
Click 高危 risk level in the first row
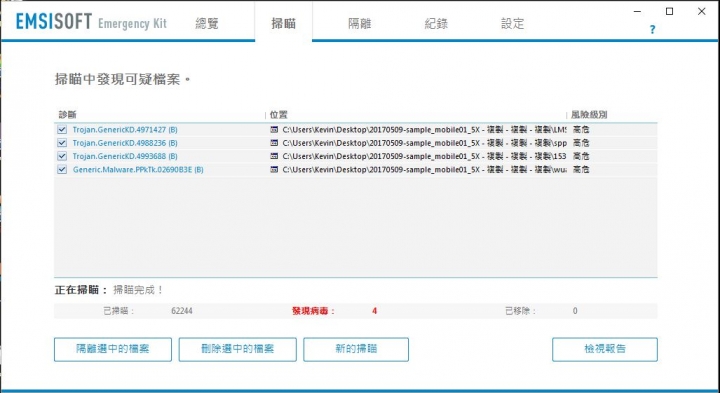[x=581, y=129]
